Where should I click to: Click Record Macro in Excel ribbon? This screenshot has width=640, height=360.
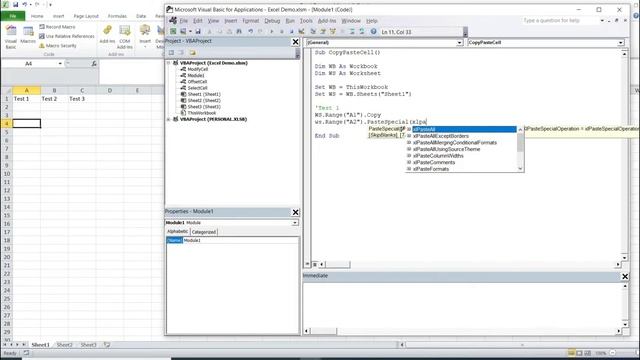[58, 27]
